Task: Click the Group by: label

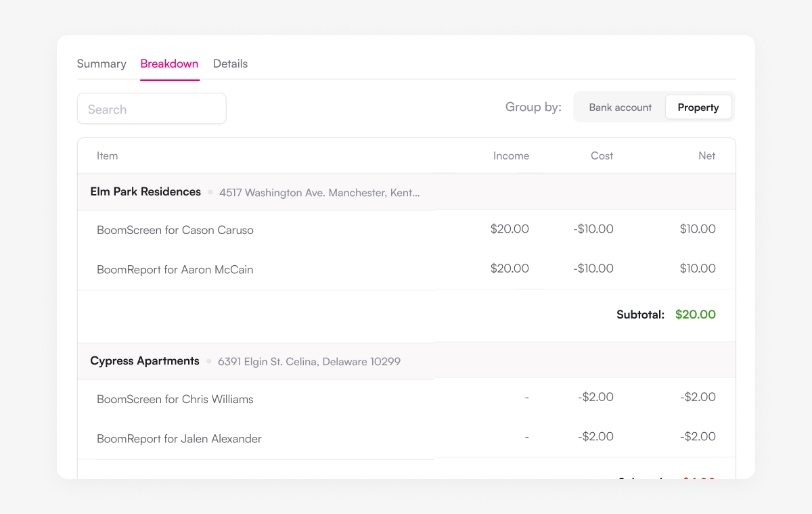Action: coord(533,107)
